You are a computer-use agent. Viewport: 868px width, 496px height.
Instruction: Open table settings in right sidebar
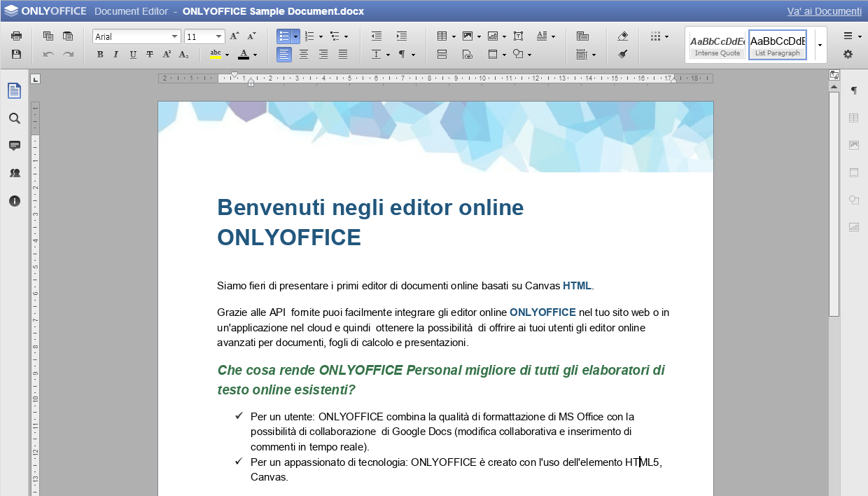[x=854, y=118]
